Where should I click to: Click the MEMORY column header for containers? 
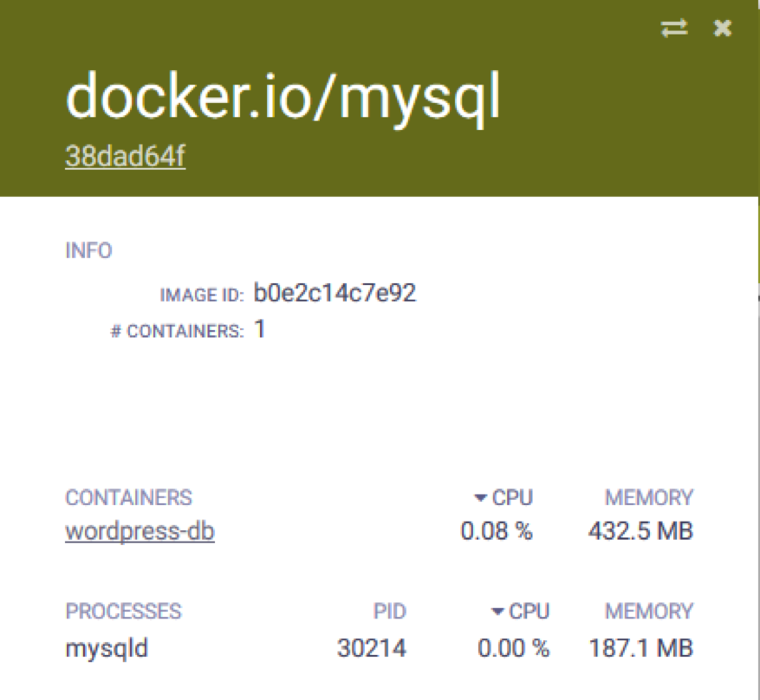click(648, 496)
